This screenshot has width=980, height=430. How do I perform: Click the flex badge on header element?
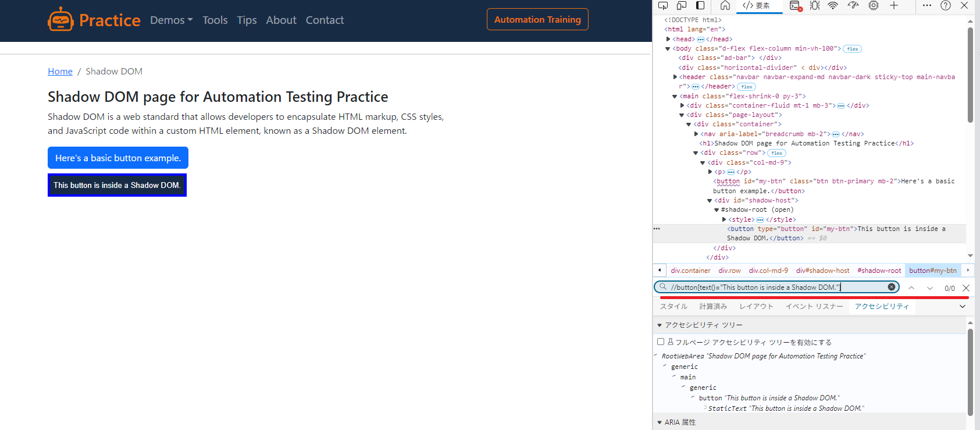[x=747, y=87]
